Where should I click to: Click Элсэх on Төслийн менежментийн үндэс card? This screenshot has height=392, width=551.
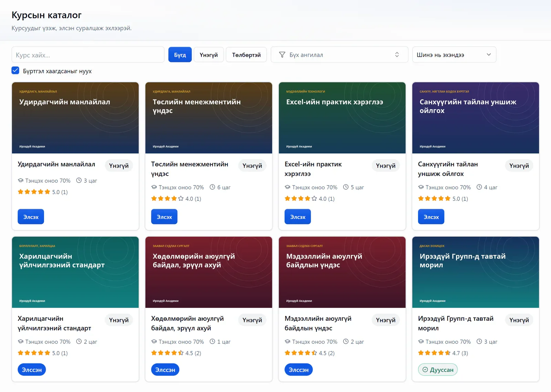tap(164, 217)
